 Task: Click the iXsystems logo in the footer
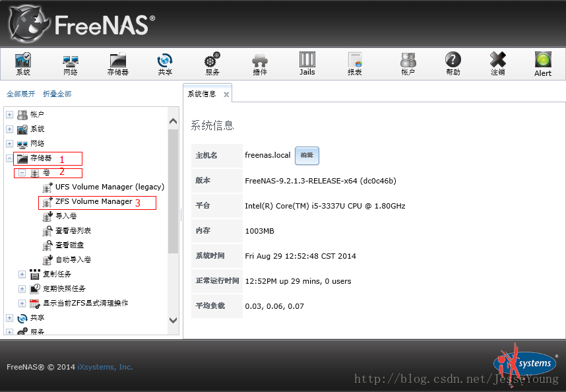[525, 364]
